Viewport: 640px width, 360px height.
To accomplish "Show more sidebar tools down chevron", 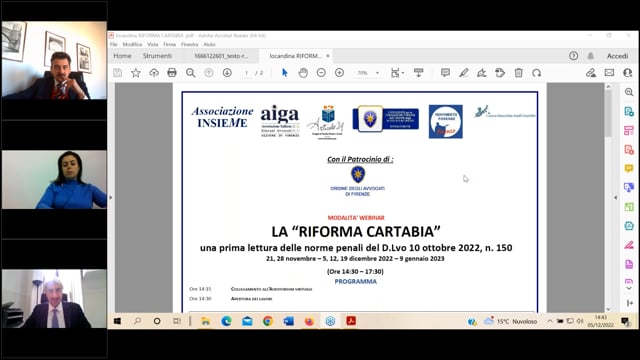I will [x=629, y=288].
